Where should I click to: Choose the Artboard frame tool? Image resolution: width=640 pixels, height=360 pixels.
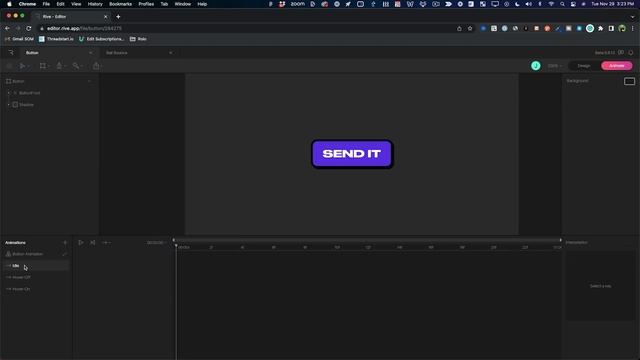point(42,66)
